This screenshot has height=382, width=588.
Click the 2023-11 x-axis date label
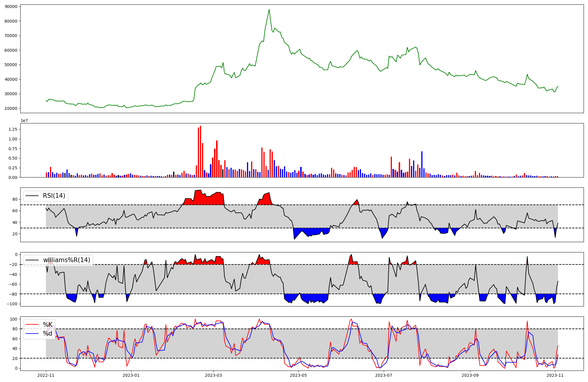555,375
